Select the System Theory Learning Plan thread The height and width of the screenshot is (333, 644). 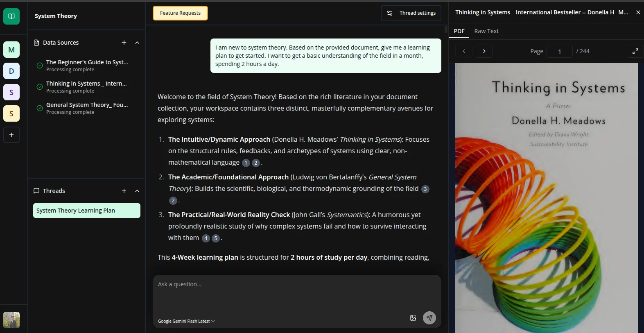point(87,211)
